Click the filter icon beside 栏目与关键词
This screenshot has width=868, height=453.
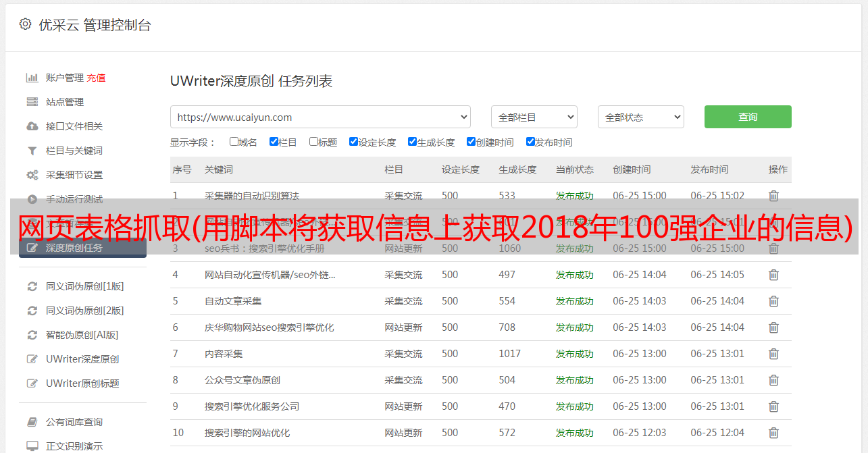coord(32,151)
